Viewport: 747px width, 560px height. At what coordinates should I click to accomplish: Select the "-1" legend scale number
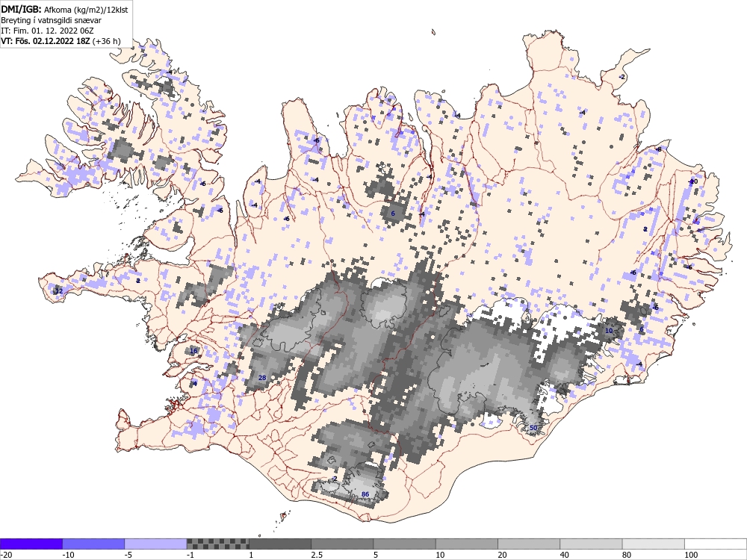pos(190,555)
